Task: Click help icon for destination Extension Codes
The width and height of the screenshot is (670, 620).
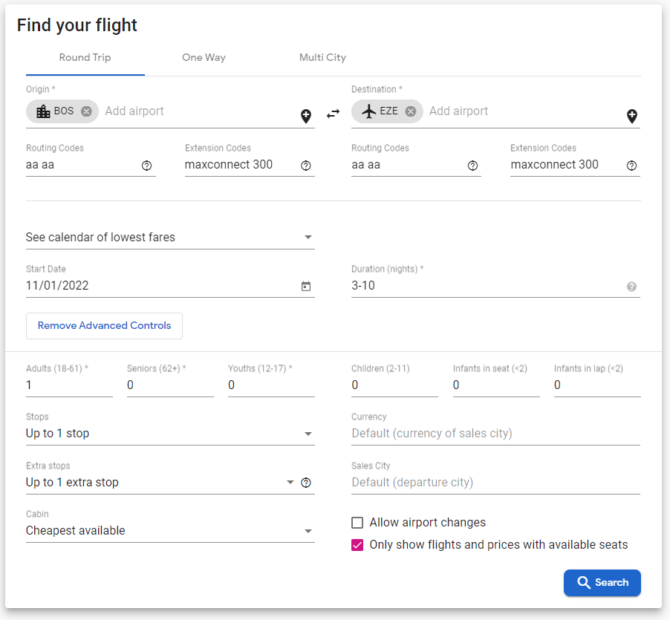Action: click(632, 166)
